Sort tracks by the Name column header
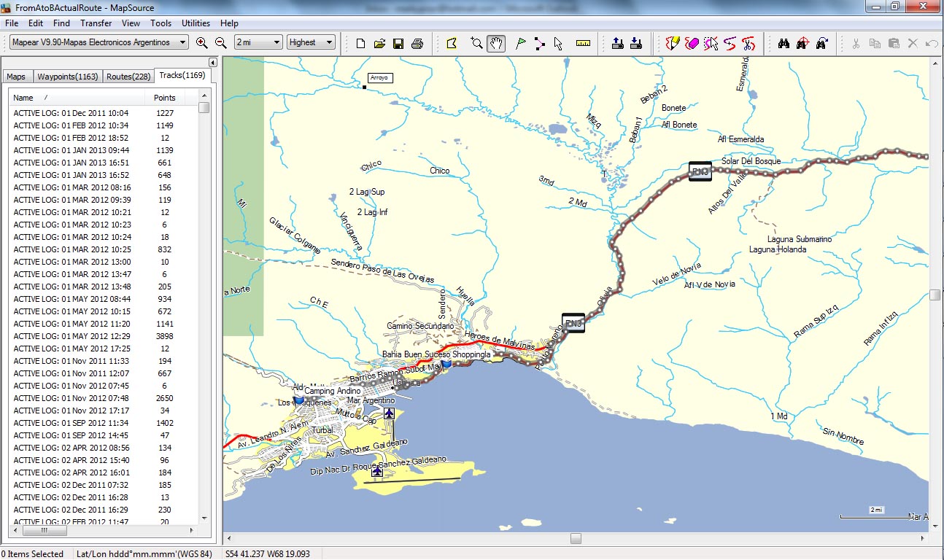This screenshot has height=560, width=944. [77, 97]
